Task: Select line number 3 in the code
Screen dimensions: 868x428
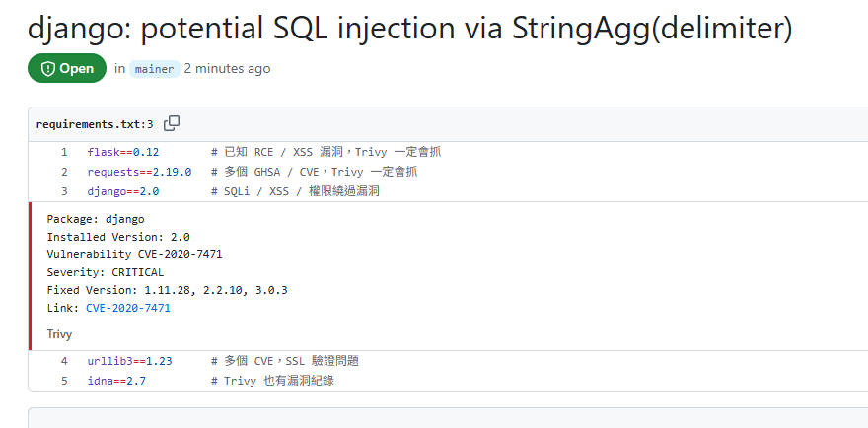Action: pyautogui.click(x=64, y=191)
